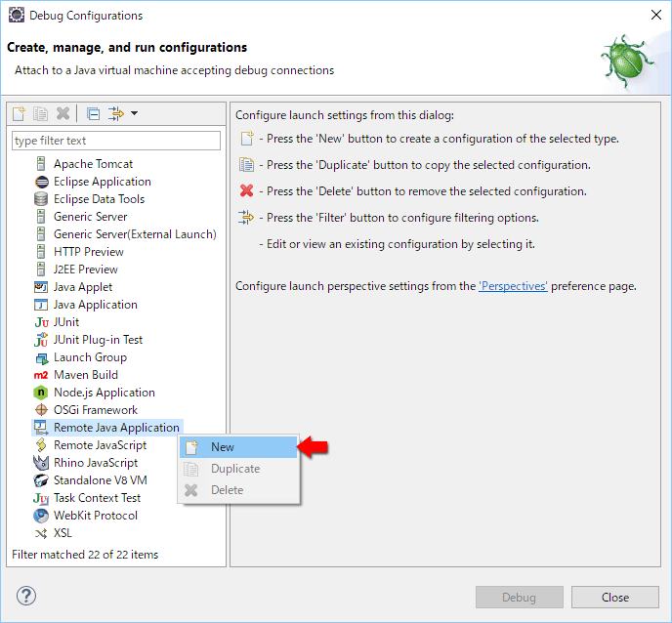Click the Close button
The width and height of the screenshot is (672, 623).
(615, 598)
